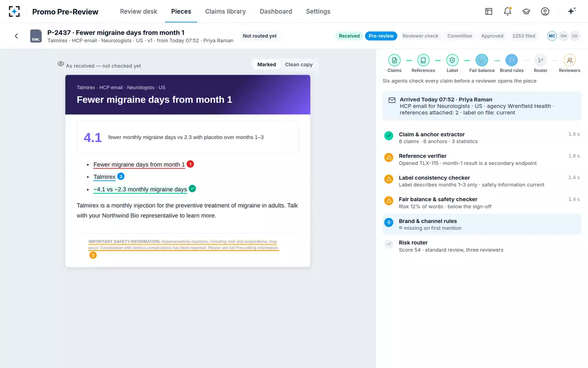
Task: Open the Reference verifier row
Action: (x=482, y=159)
